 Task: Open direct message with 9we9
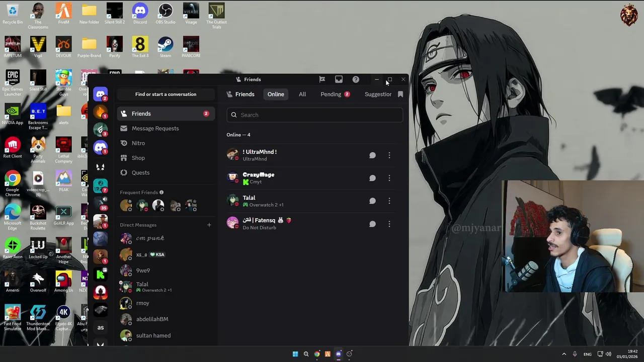(x=166, y=270)
